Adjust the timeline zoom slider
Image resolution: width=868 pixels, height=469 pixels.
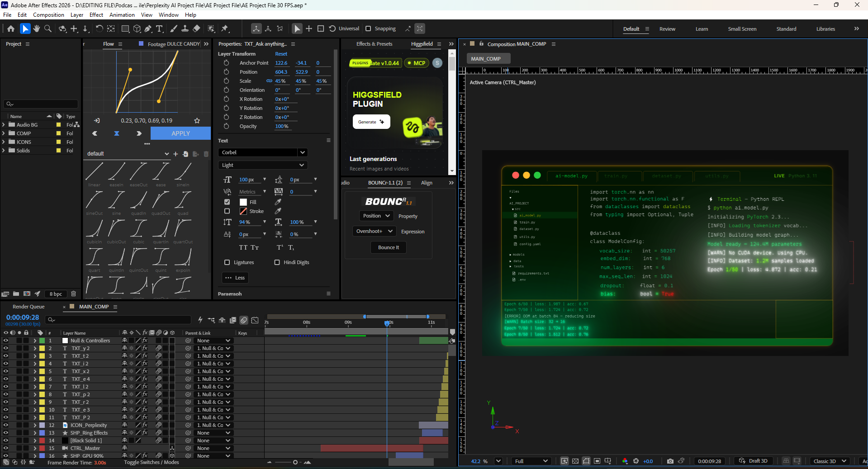click(x=295, y=462)
